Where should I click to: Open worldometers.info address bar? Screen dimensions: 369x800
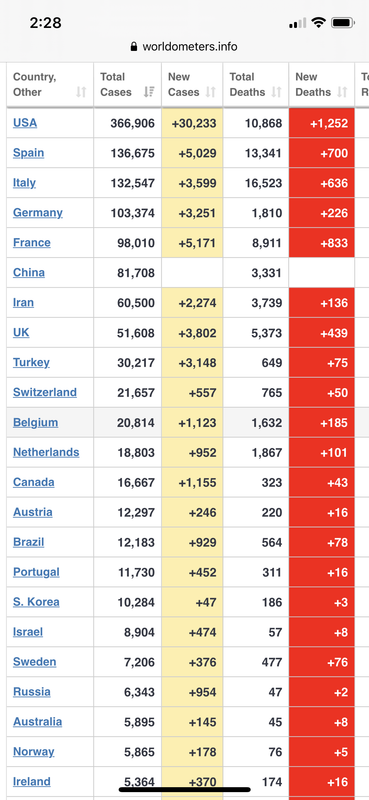184,47
